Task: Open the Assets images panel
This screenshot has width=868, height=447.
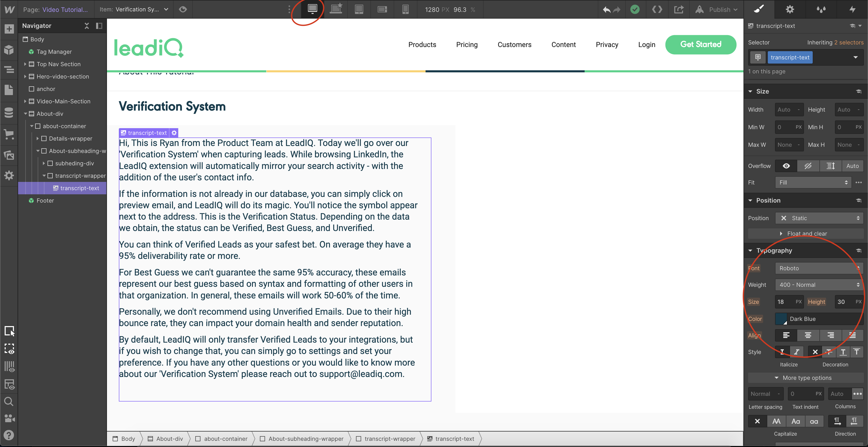Action: click(9, 155)
